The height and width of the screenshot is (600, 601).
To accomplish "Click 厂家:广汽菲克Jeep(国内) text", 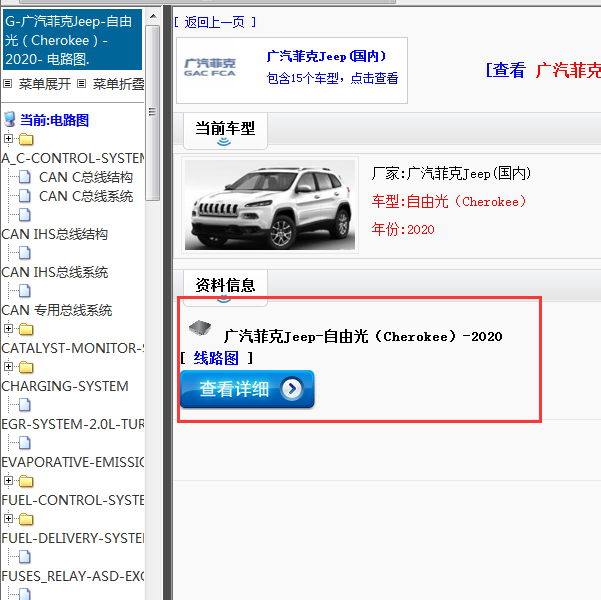I will pyautogui.click(x=451, y=174).
